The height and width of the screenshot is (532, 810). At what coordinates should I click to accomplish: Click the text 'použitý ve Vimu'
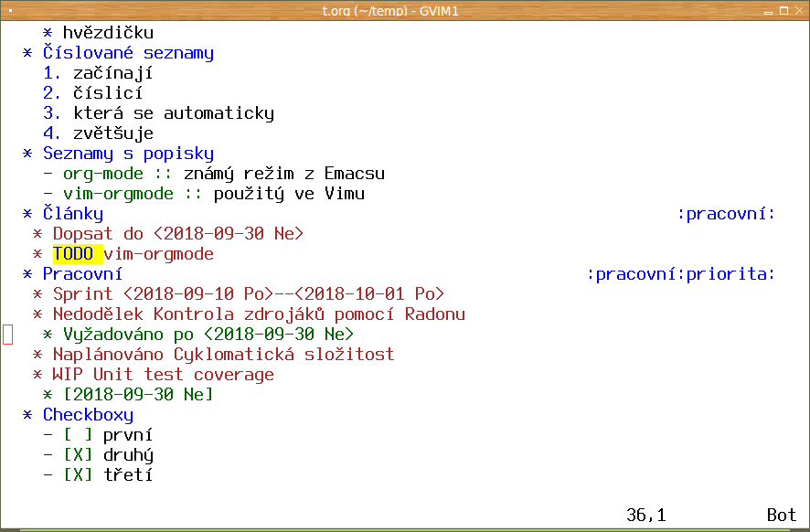point(289,194)
